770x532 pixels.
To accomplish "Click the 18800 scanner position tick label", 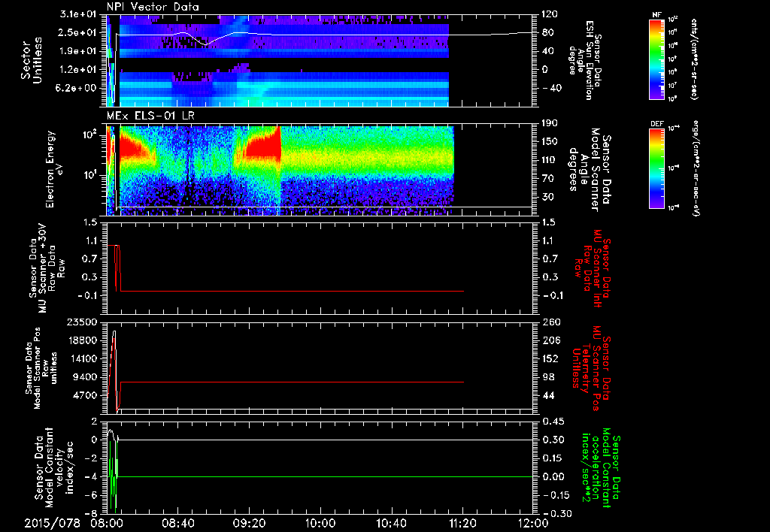I will coord(83,340).
